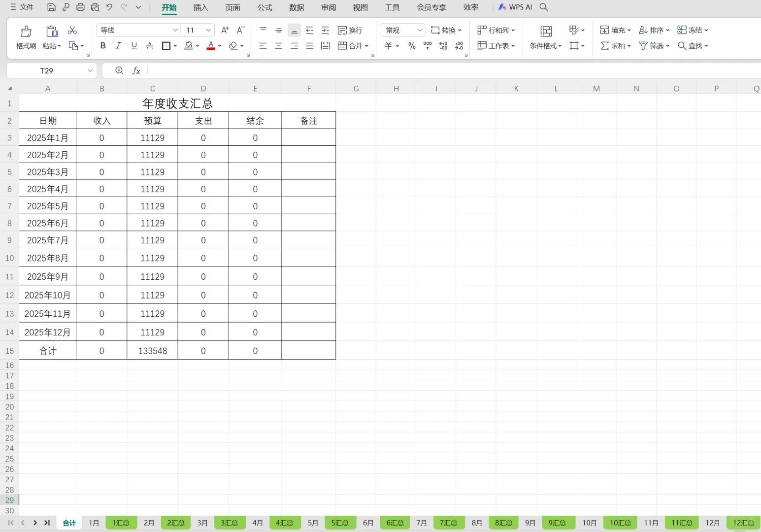Toggle distributed alignment

326,46
